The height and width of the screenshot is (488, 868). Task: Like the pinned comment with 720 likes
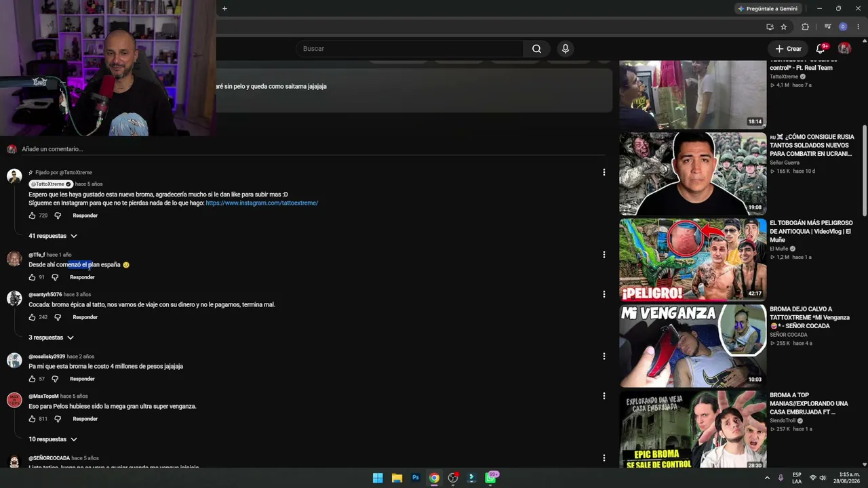pos(32,216)
